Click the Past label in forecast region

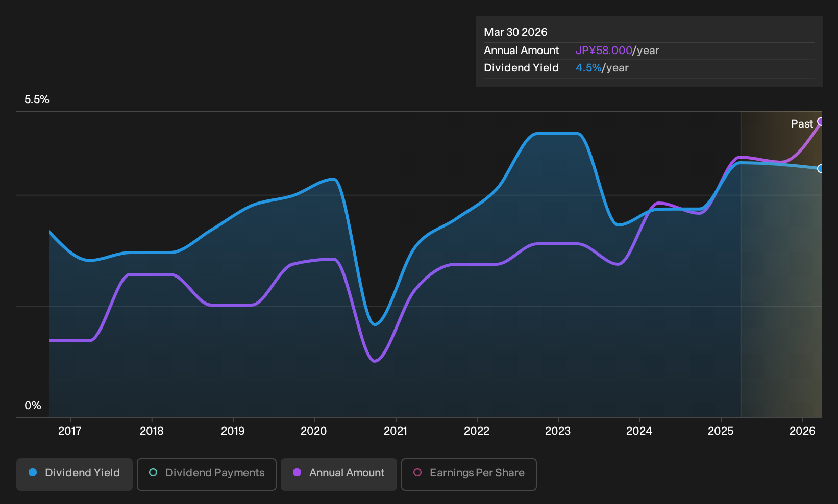(802, 124)
